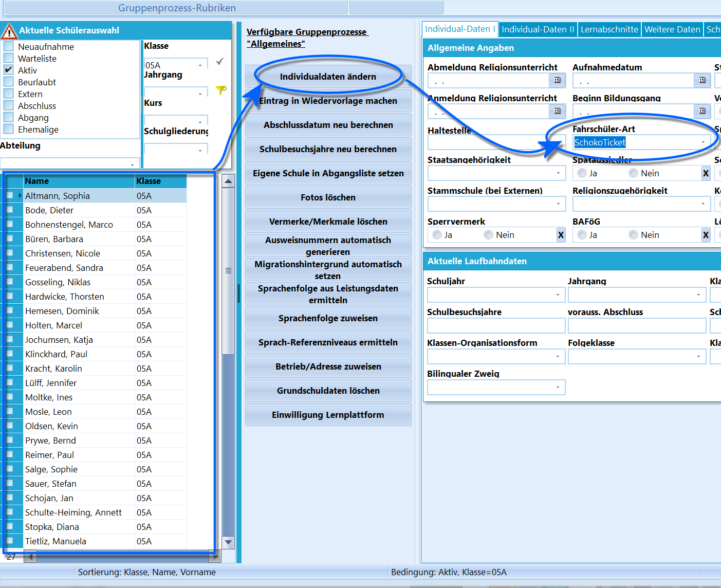Image resolution: width=721 pixels, height=588 pixels.
Task: Switch to the Weitere Daten tab
Action: (x=672, y=29)
